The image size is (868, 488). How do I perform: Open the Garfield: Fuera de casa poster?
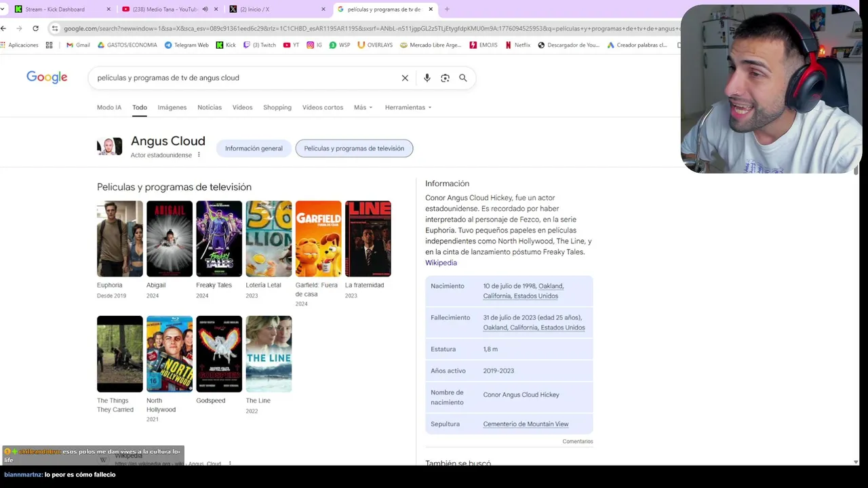pyautogui.click(x=318, y=239)
